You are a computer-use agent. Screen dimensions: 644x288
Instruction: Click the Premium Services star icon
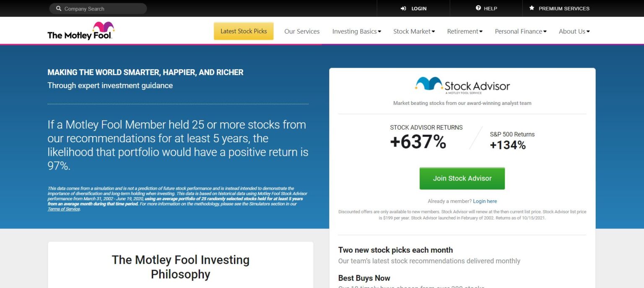[x=532, y=8]
